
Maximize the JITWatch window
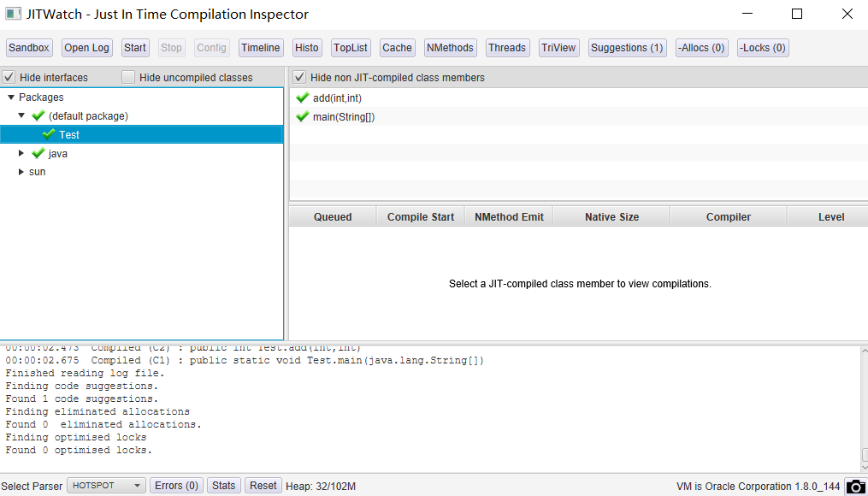click(796, 14)
